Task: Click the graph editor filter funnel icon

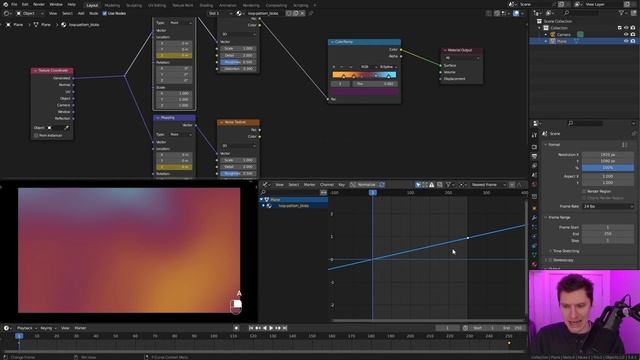Action: [448, 185]
